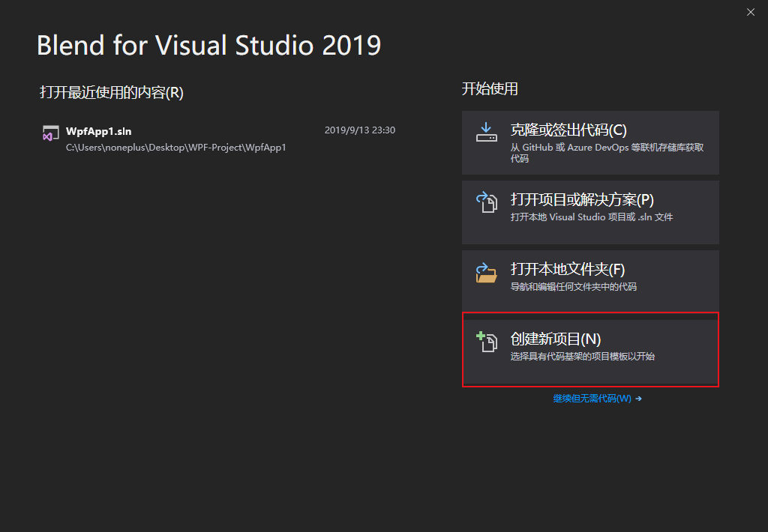Close the Blend start window
The image size is (768, 532).
(x=750, y=12)
